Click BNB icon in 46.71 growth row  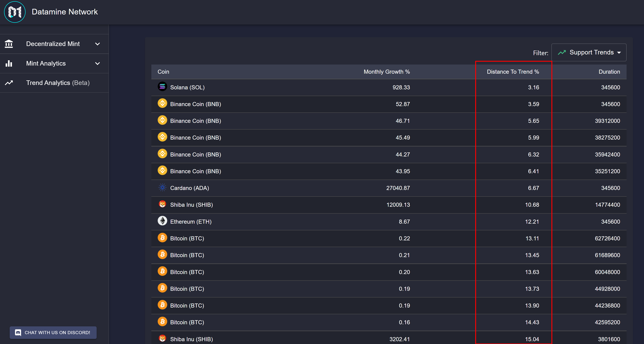(x=162, y=120)
